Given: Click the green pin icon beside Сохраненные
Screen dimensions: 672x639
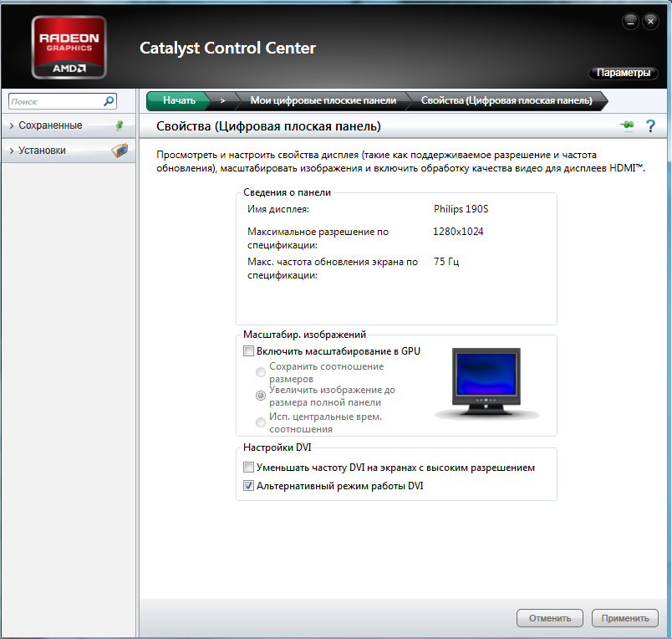Looking at the screenshot, I should [120, 125].
